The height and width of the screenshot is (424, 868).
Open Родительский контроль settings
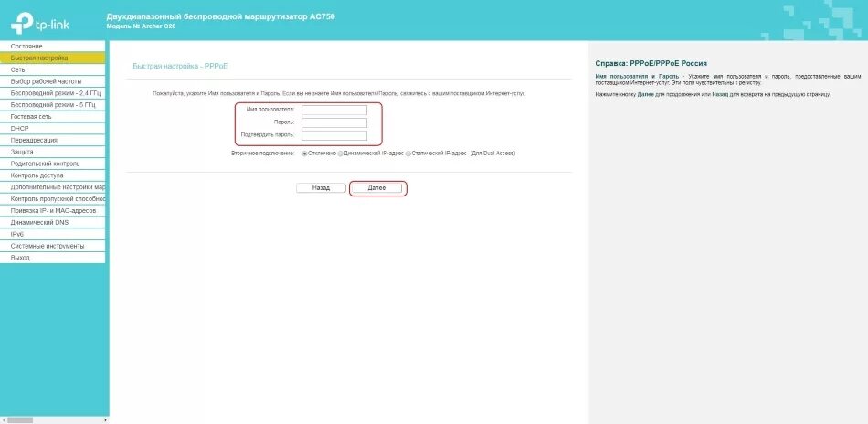click(x=53, y=164)
